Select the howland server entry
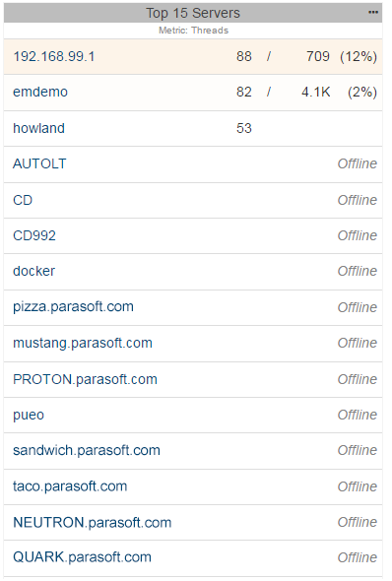 coord(38,128)
